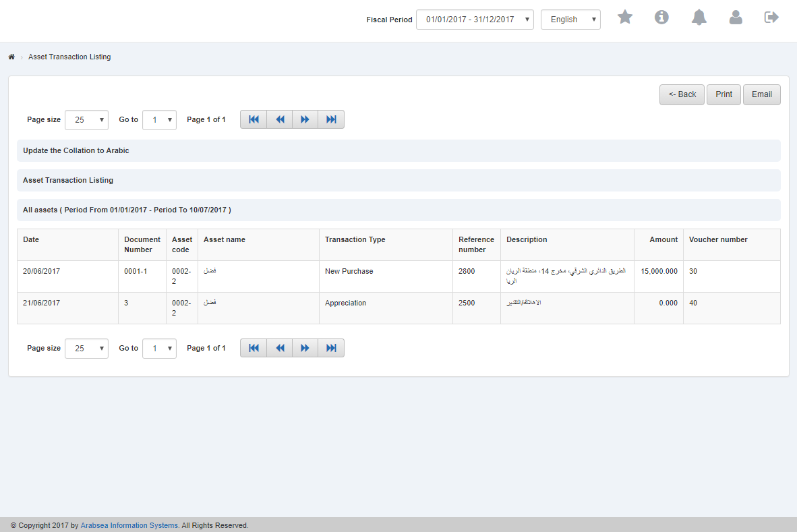This screenshot has width=797, height=532.
Task: Open the Arabsea Information Systems link
Action: click(x=129, y=525)
